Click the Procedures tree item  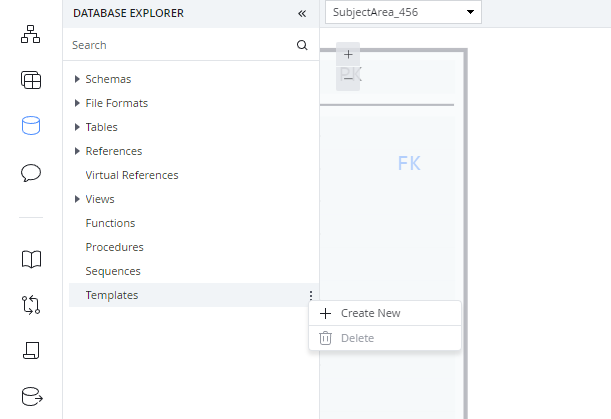tap(115, 247)
